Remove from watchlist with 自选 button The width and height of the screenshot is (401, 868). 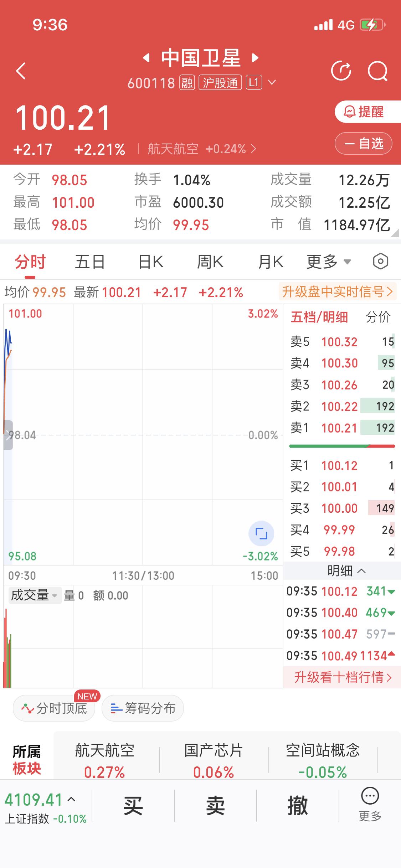[x=364, y=144]
